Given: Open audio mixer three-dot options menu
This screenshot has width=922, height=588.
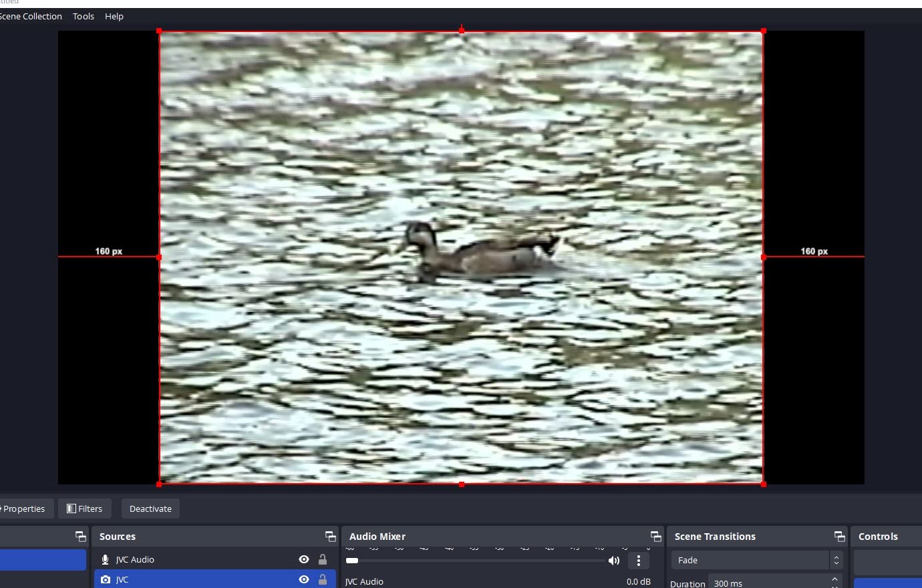Looking at the screenshot, I should [x=638, y=561].
